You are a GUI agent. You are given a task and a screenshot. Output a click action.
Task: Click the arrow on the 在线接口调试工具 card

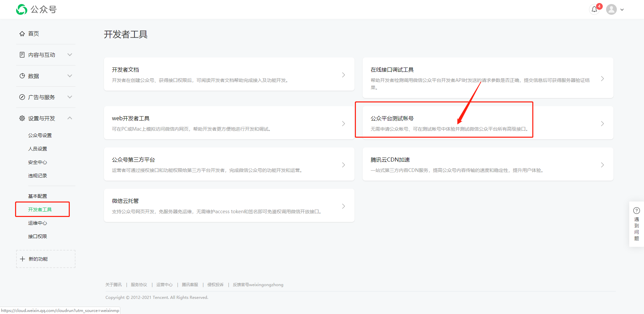(602, 79)
